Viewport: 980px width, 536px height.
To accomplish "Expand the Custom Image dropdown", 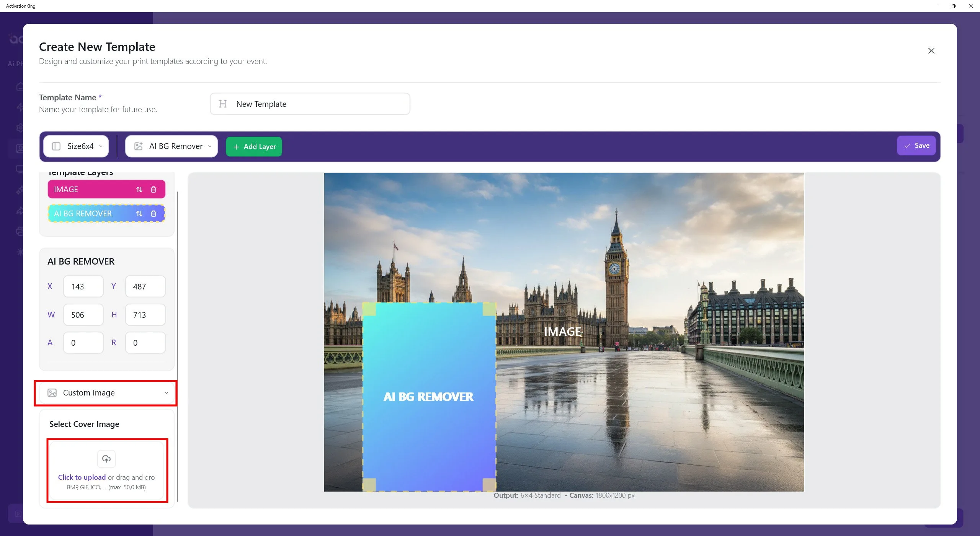I will click(107, 393).
